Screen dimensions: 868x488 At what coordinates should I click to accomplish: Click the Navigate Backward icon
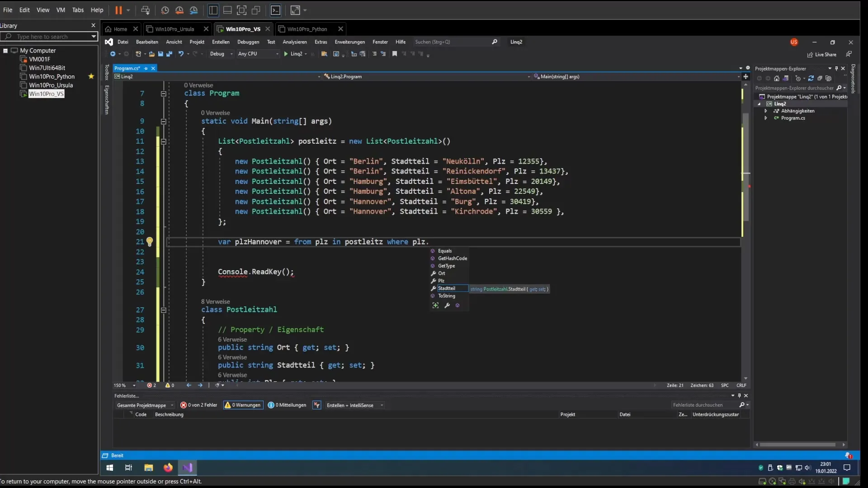pos(113,54)
